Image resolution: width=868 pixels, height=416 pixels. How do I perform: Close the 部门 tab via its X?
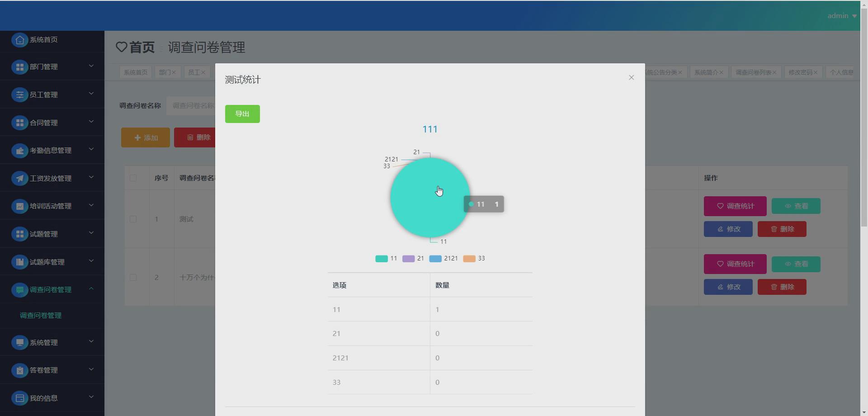(x=174, y=72)
